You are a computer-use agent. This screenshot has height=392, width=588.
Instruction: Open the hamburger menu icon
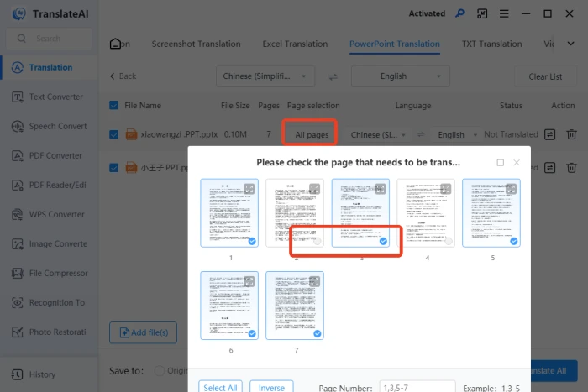[x=504, y=14]
